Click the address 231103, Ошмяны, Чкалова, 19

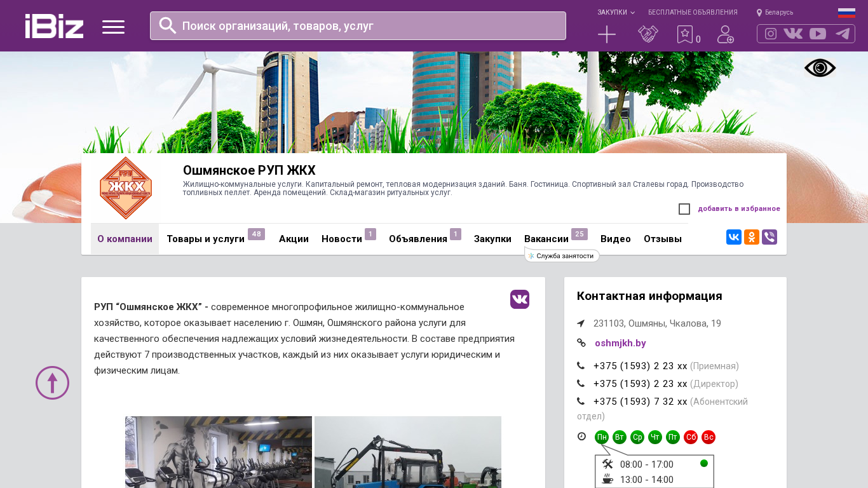tap(657, 323)
